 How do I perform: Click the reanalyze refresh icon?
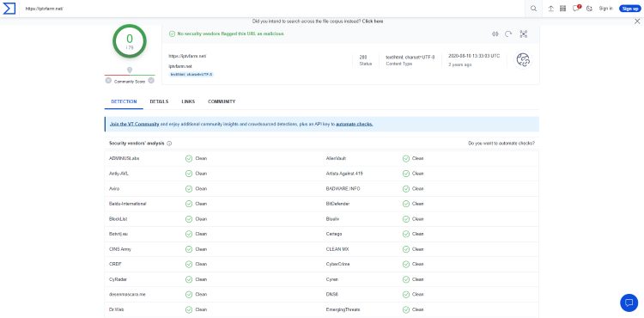click(508, 34)
